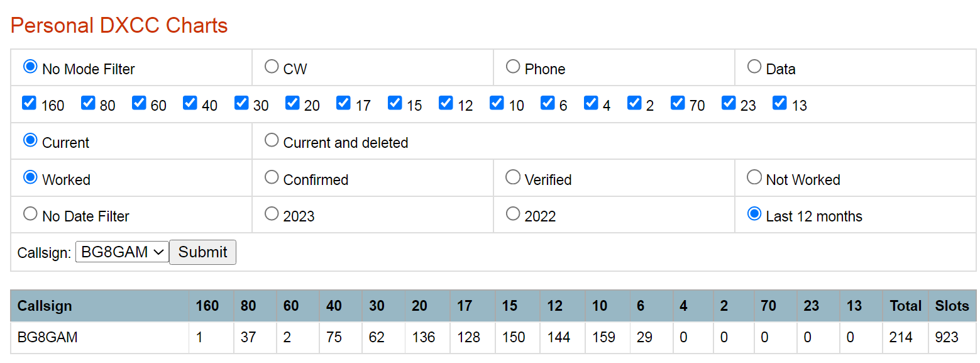Image resolution: width=980 pixels, height=363 pixels.
Task: Choose the 2023 date filter
Action: point(272,214)
